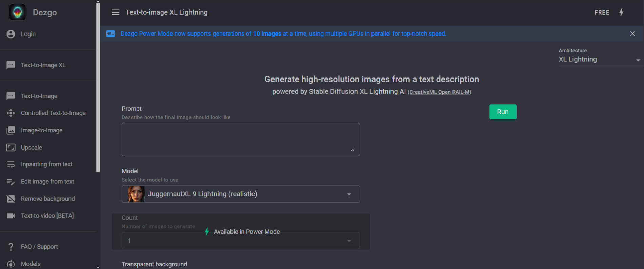The width and height of the screenshot is (644, 269).
Task: Open Remove background tool
Action: point(48,199)
